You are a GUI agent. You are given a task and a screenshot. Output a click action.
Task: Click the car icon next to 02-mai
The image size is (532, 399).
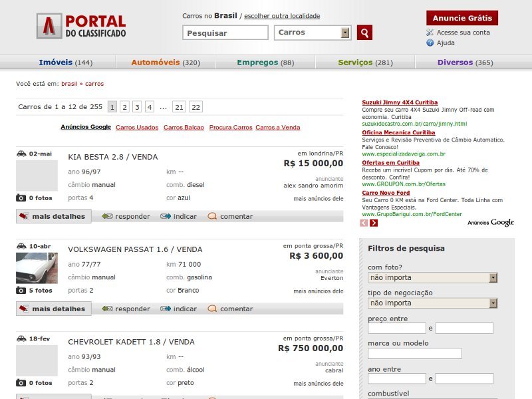point(21,154)
